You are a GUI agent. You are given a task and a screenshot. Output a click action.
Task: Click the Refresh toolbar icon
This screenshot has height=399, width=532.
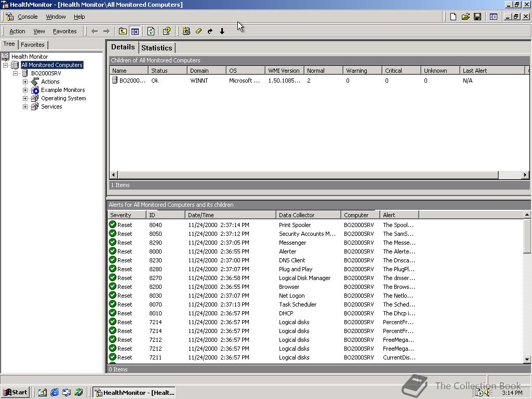pyautogui.click(x=151, y=31)
